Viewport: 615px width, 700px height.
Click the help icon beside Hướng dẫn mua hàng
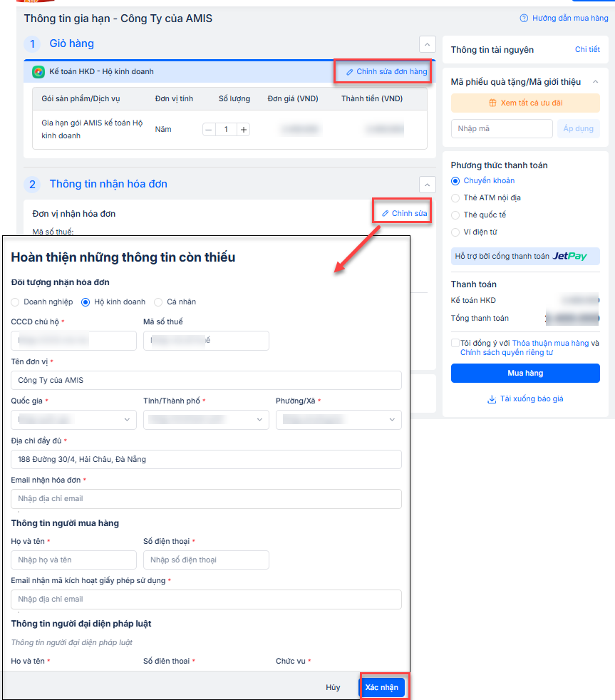tap(524, 18)
